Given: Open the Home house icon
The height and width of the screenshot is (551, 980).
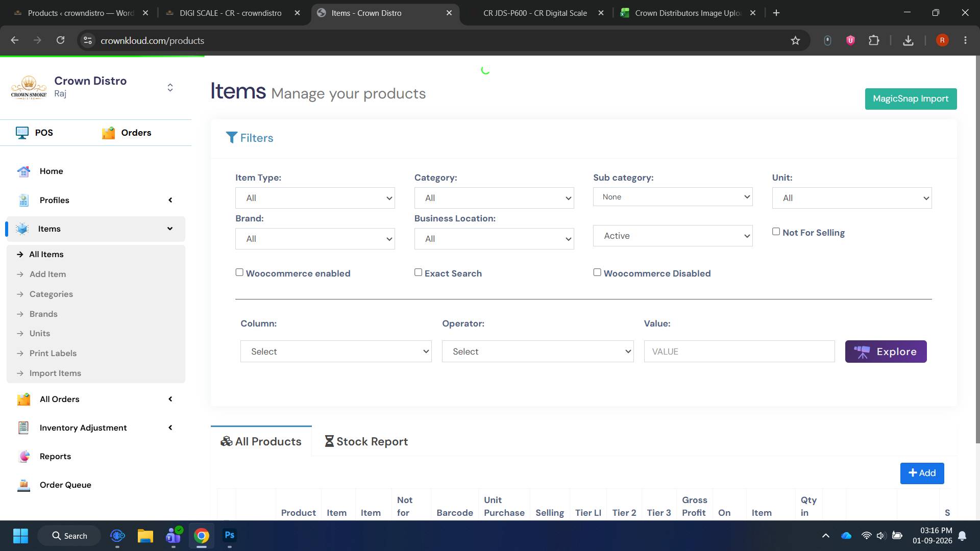Looking at the screenshot, I should click(23, 171).
